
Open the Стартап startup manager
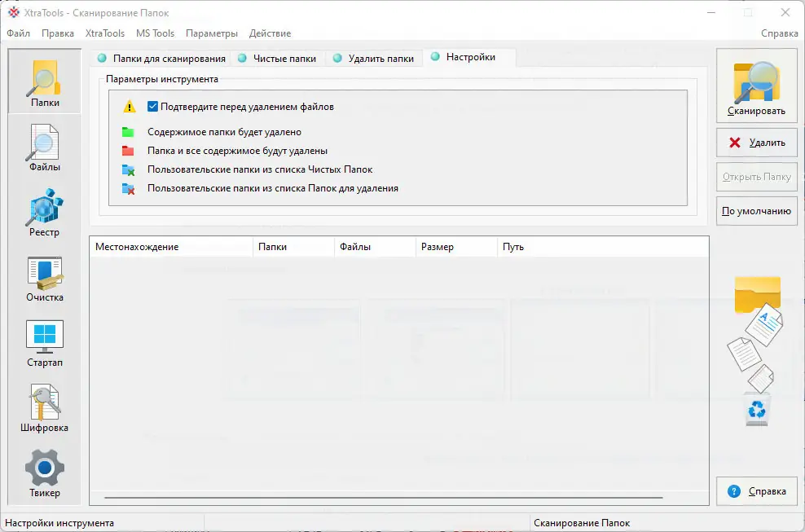pos(45,343)
